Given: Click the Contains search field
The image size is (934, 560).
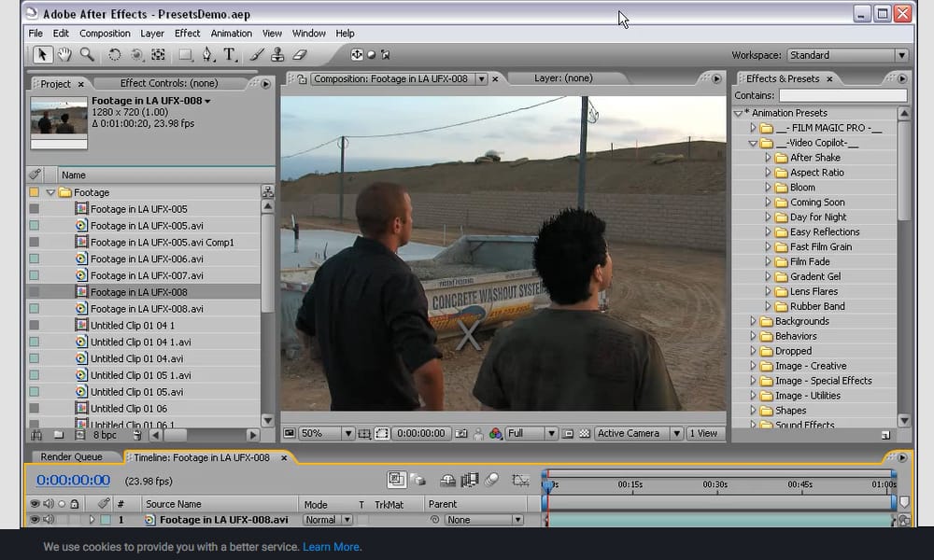Looking at the screenshot, I should pyautogui.click(x=842, y=95).
